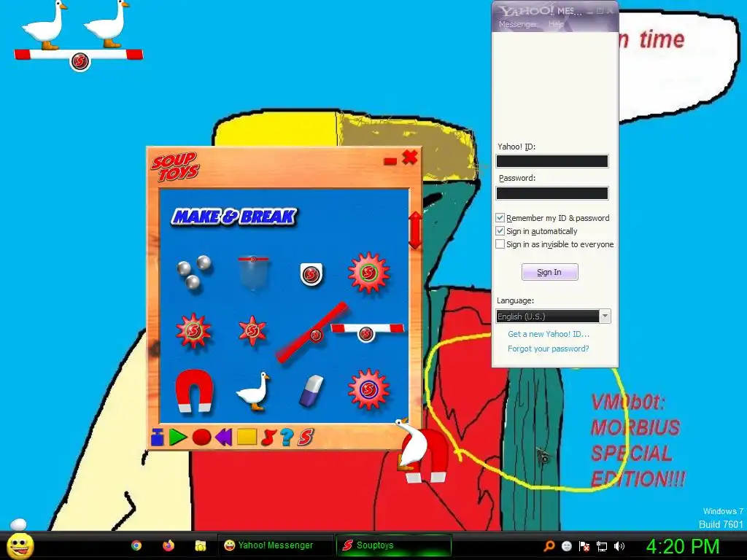Select the small red star gear
Image resolution: width=747 pixels, height=560 pixels.
pyautogui.click(x=252, y=330)
